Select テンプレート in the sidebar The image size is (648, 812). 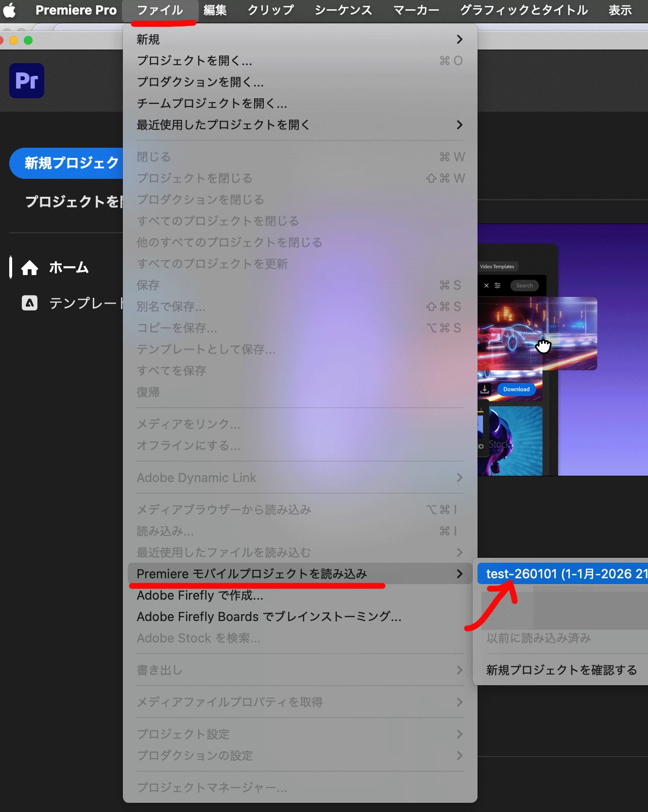[x=86, y=303]
